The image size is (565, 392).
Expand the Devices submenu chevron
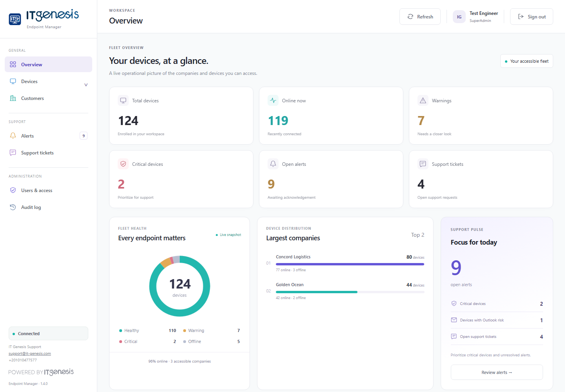[x=86, y=85]
